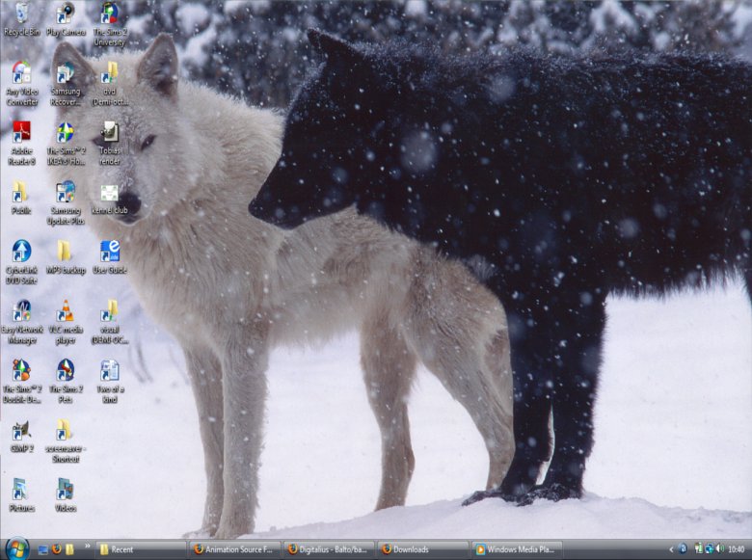Viewport: 752px width, 560px height.
Task: Click the Bluetooth tray icon
Action: pos(683,549)
